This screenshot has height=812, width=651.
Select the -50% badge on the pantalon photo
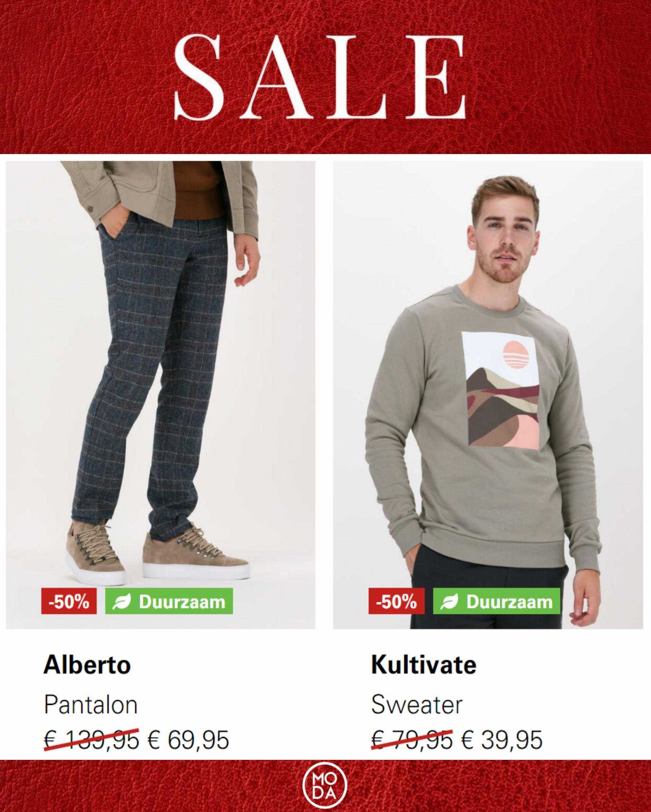pyautogui.click(x=69, y=601)
